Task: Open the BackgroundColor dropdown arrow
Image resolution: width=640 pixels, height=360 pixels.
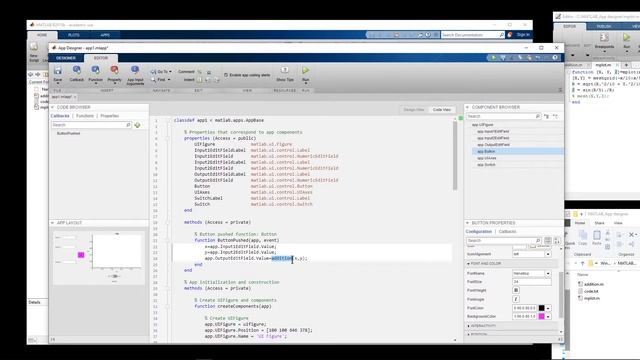Action: pos(548,317)
